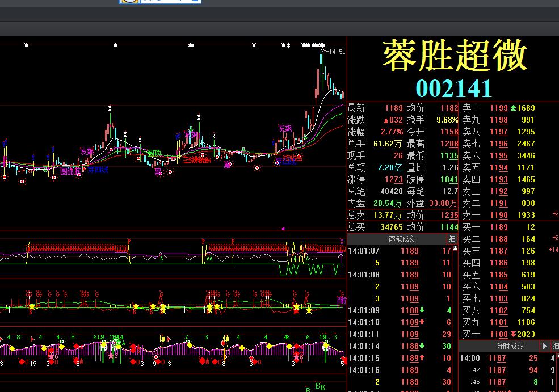This screenshot has width=559, height=392.
Task: Click the 14.51 high price label on chart
Action: click(337, 52)
